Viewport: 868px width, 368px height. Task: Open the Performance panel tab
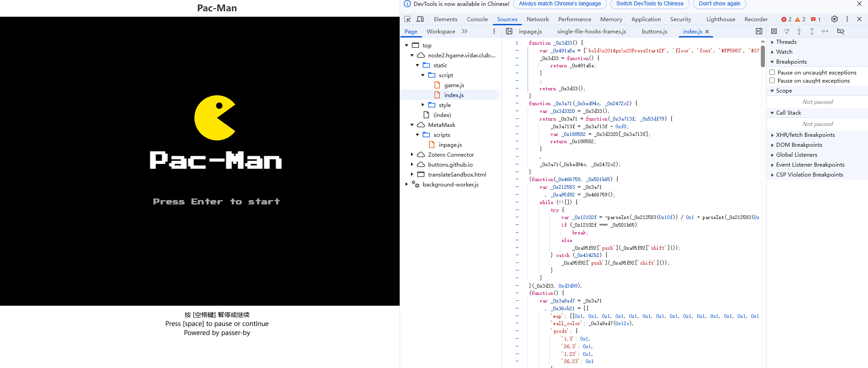click(575, 19)
